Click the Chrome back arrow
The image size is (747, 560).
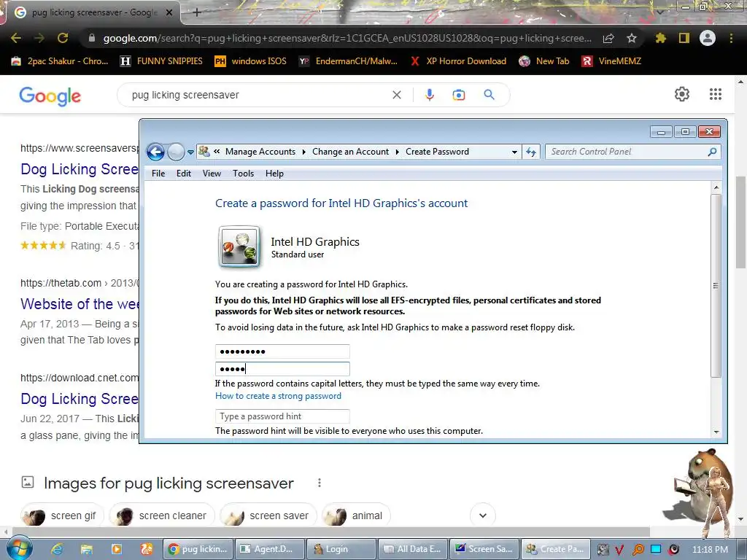pyautogui.click(x=16, y=38)
